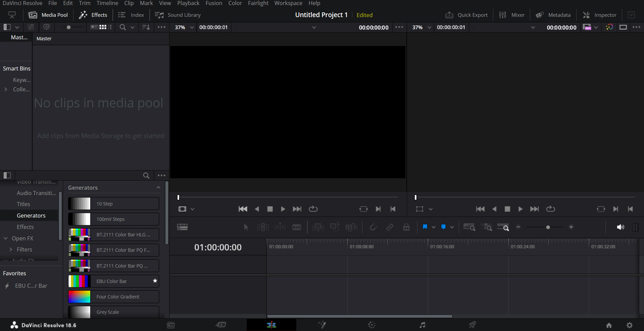Toggle the Index panel
The image size is (644, 331).
[131, 15]
